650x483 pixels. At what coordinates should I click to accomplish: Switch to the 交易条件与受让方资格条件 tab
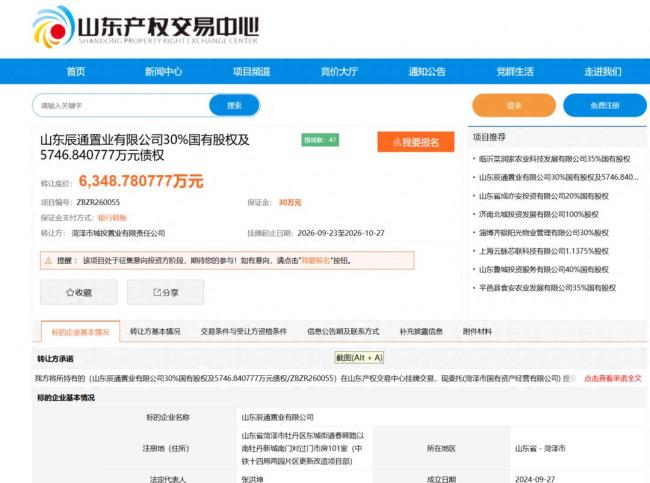[244, 331]
